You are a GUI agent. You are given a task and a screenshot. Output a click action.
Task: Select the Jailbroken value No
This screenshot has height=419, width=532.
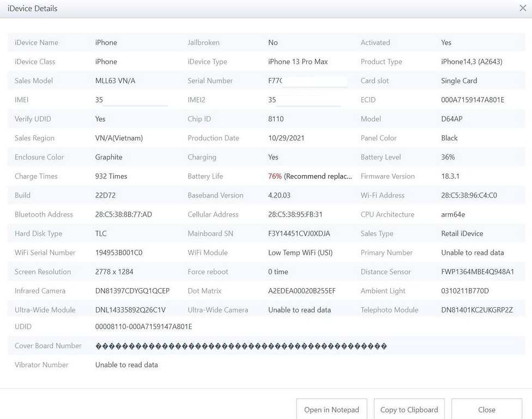pyautogui.click(x=273, y=43)
